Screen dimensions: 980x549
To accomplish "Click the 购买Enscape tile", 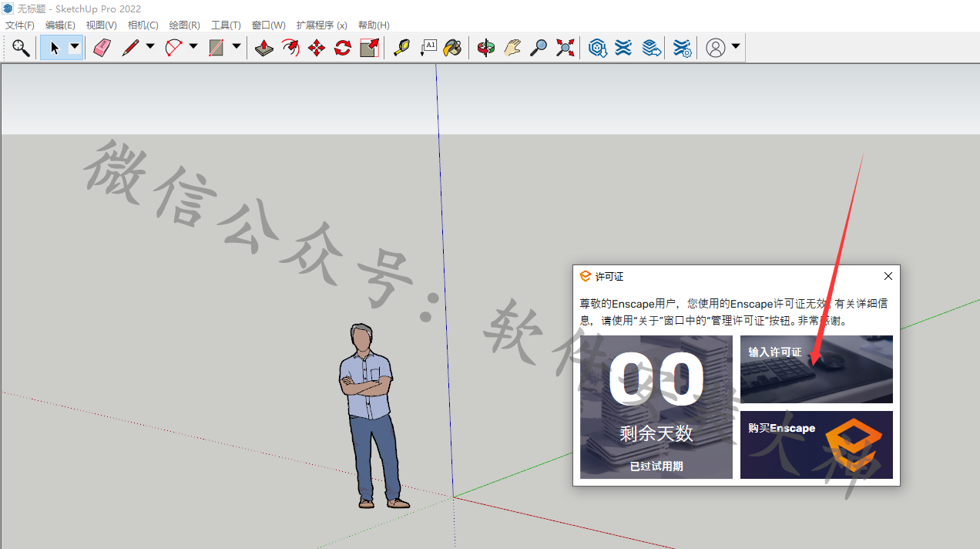I will point(817,445).
